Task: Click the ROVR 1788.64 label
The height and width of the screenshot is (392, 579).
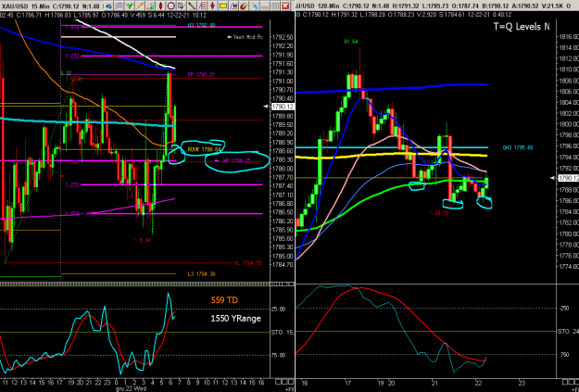Action: click(204, 149)
